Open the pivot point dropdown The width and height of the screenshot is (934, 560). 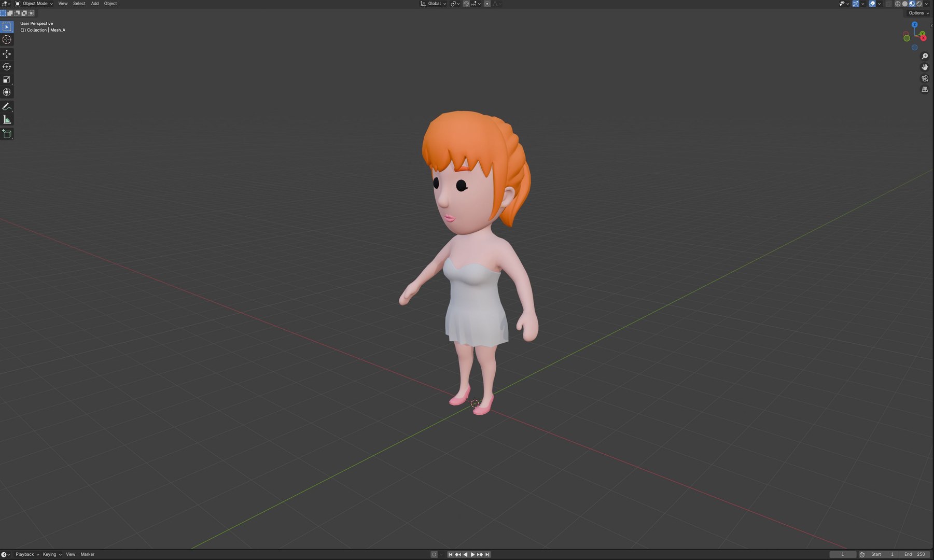point(455,4)
